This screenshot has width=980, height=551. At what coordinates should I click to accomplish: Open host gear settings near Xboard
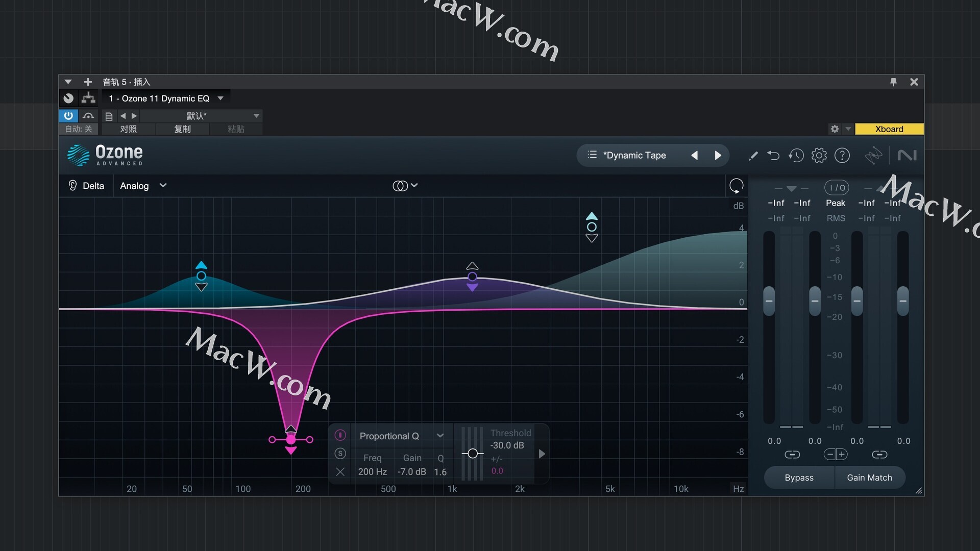[835, 129]
